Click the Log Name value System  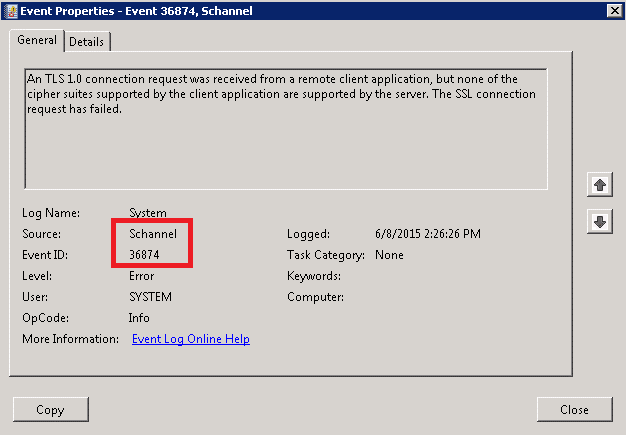148,213
